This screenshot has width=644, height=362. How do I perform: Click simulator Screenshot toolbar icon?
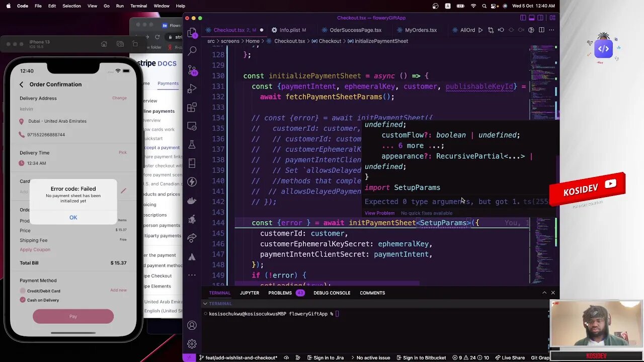(x=120, y=44)
